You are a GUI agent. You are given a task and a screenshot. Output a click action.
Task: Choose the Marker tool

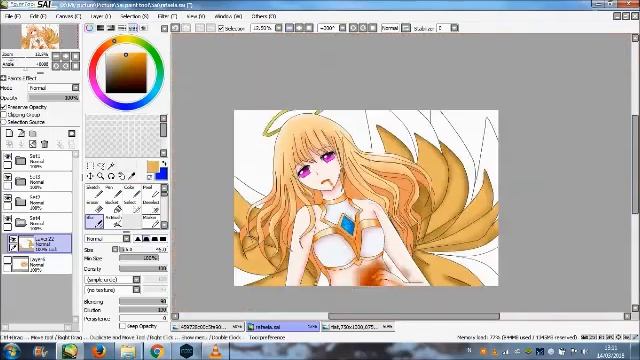(x=151, y=222)
